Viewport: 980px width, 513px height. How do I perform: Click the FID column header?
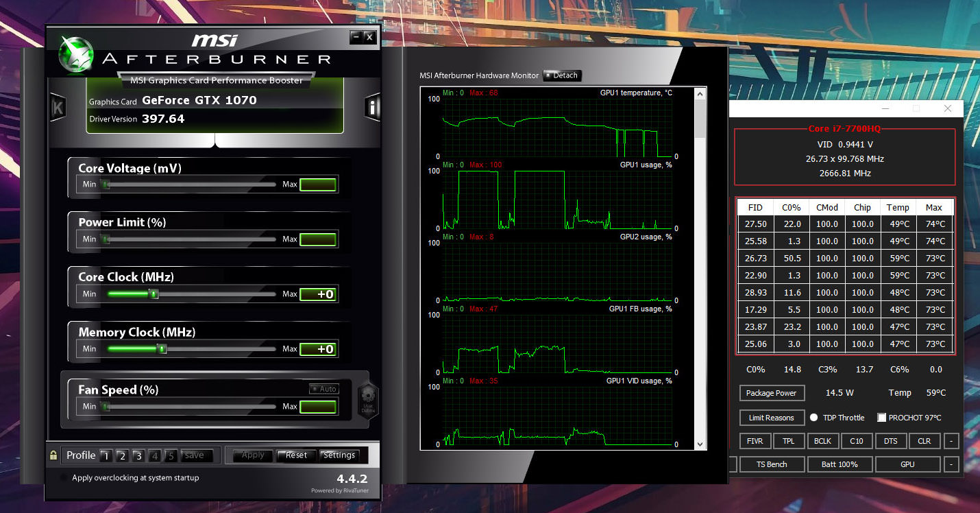(x=755, y=207)
